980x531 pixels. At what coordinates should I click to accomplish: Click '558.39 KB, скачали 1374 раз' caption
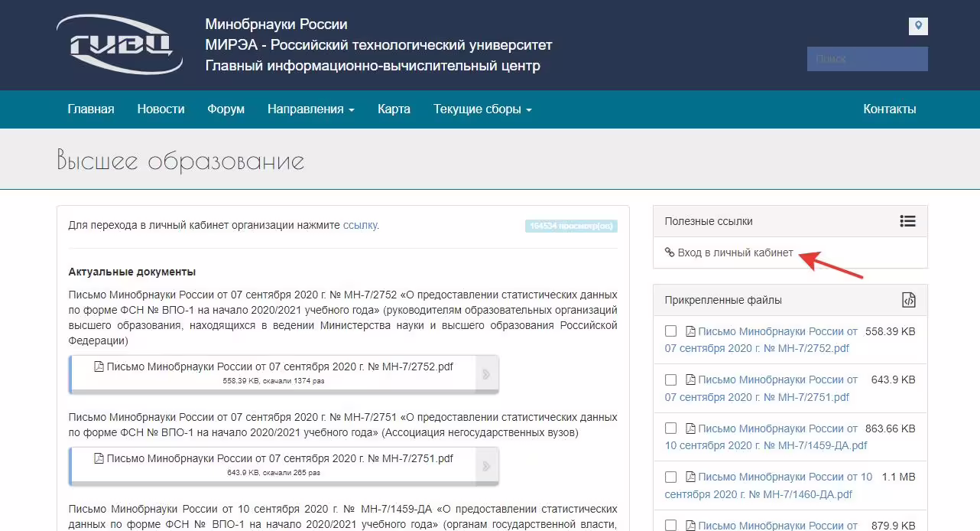(273, 381)
